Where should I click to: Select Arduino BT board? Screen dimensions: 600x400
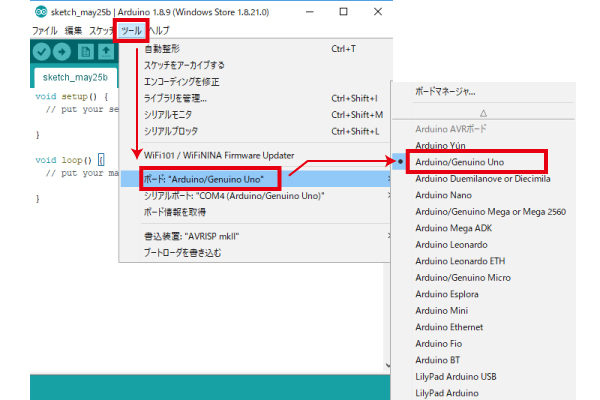click(x=484, y=360)
